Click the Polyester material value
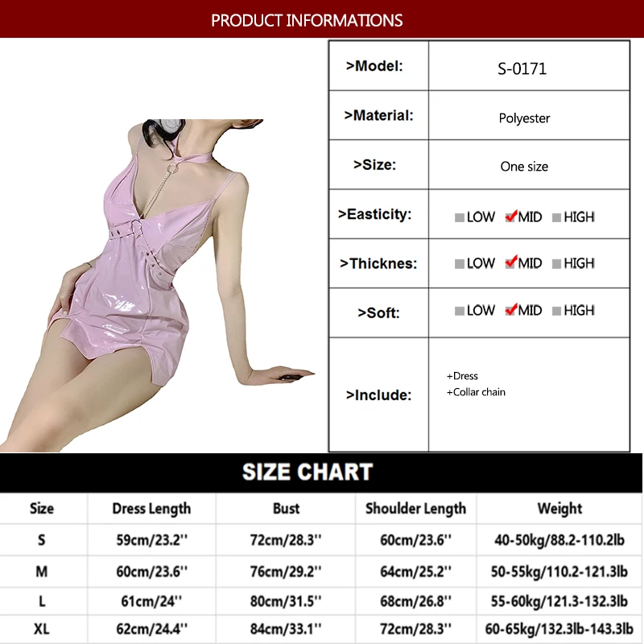644x644 pixels. [x=524, y=118]
